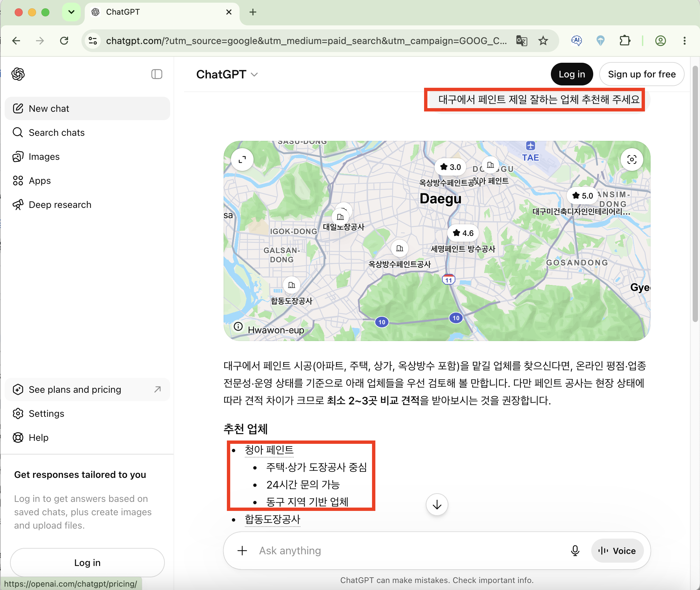The image size is (700, 590).
Task: Start Voice mode
Action: [617, 551]
